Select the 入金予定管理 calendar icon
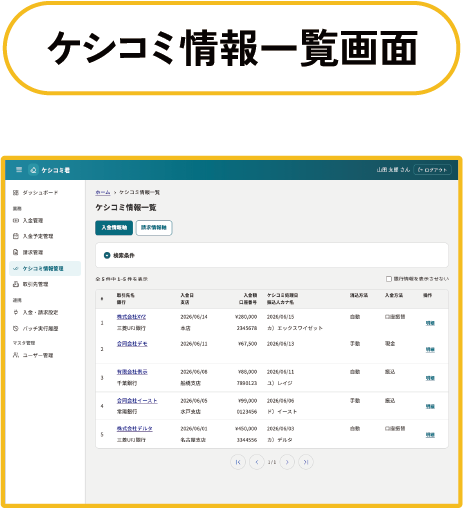The height and width of the screenshot is (508, 463). point(15,236)
